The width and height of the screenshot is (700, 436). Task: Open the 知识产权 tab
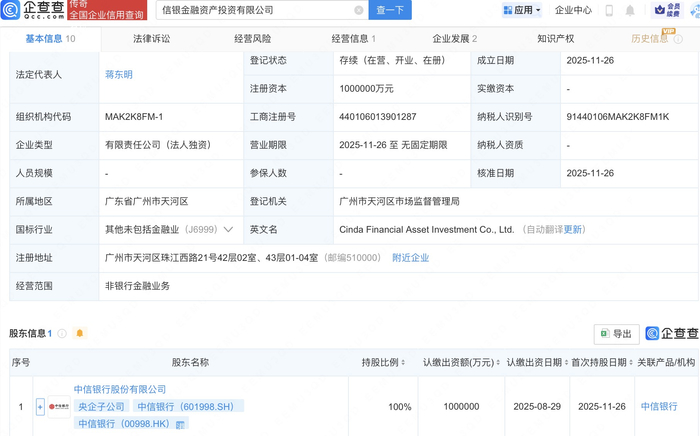coord(555,39)
